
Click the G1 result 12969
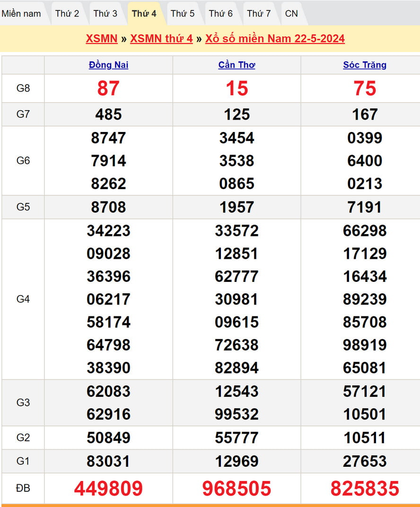[x=236, y=461]
